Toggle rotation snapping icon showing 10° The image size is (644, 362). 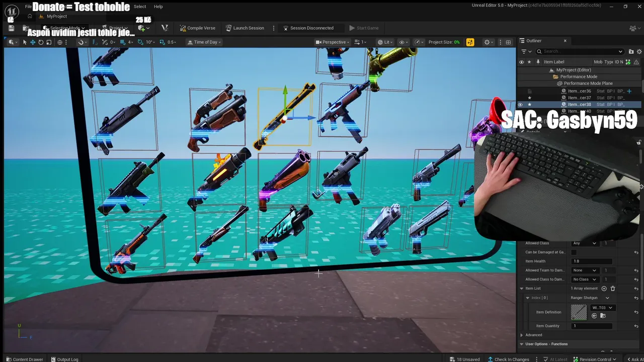pos(140,42)
